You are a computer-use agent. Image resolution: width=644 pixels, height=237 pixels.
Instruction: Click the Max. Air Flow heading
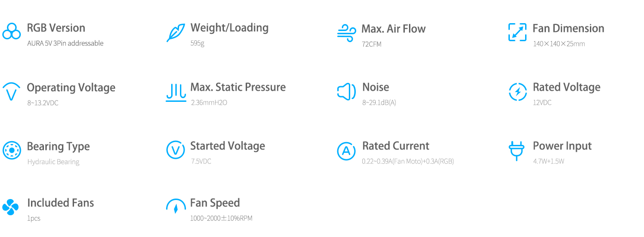pos(393,29)
